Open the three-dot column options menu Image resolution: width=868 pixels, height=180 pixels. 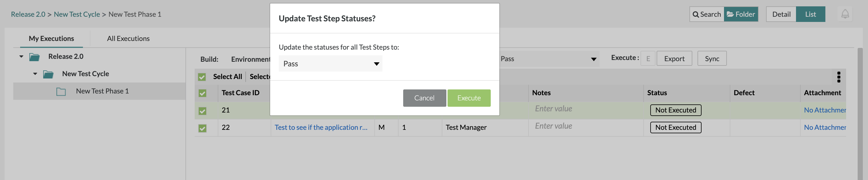pos(839,77)
